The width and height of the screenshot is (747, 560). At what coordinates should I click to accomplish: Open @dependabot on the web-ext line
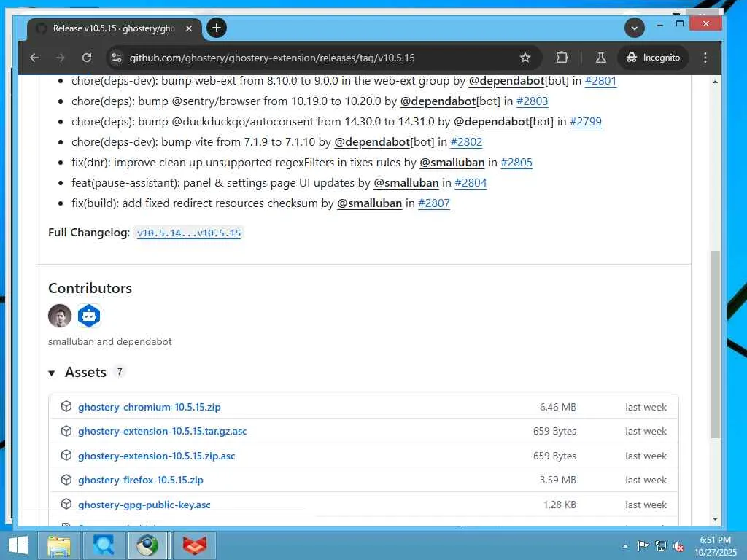(x=506, y=81)
